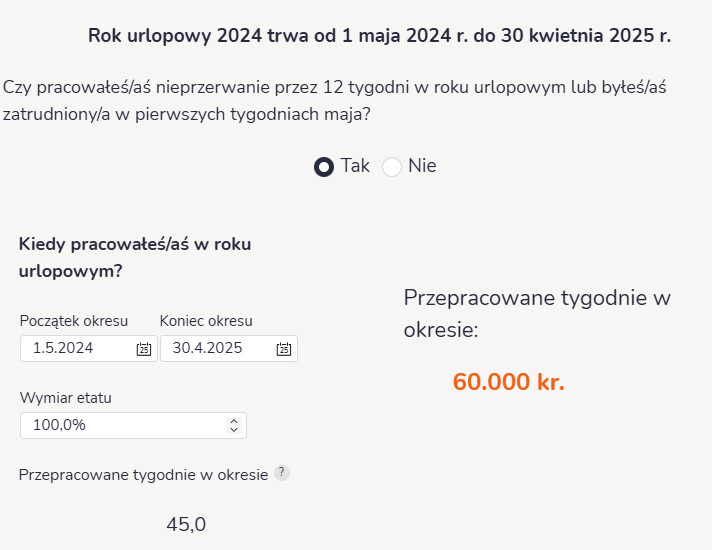Click the Koniec okresu label
This screenshot has width=712, height=550.
click(x=206, y=321)
